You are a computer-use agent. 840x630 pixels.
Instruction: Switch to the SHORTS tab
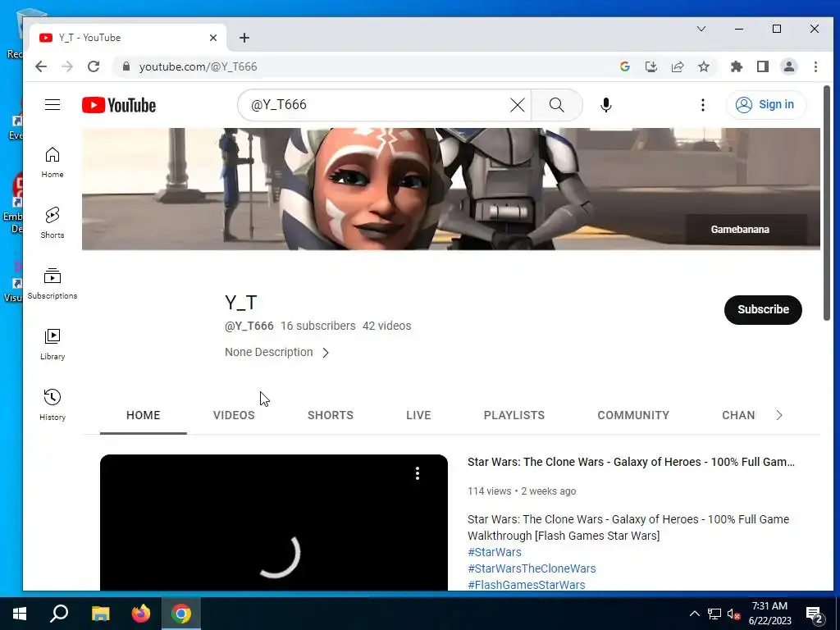(x=331, y=415)
